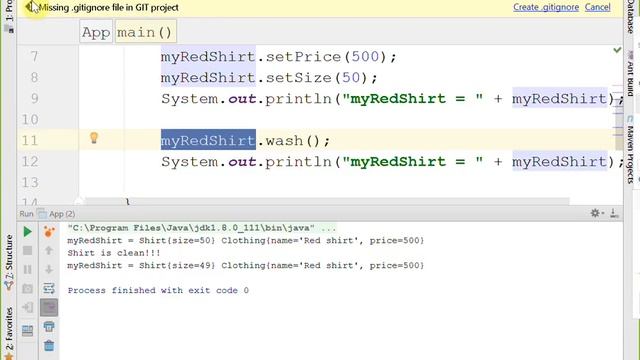Click gutter line number 10
Viewport: 640px width, 360px height.
pyautogui.click(x=30, y=119)
